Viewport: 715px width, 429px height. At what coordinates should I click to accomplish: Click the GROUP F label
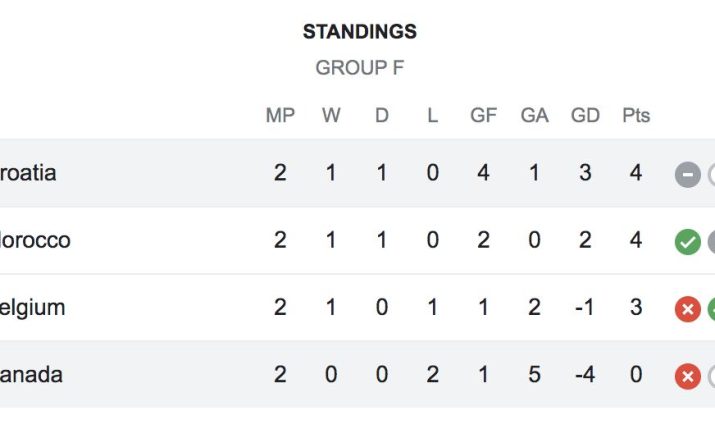click(x=360, y=68)
